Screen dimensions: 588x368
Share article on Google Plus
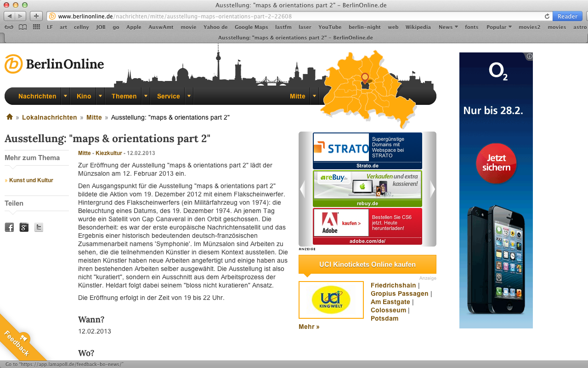tap(24, 227)
